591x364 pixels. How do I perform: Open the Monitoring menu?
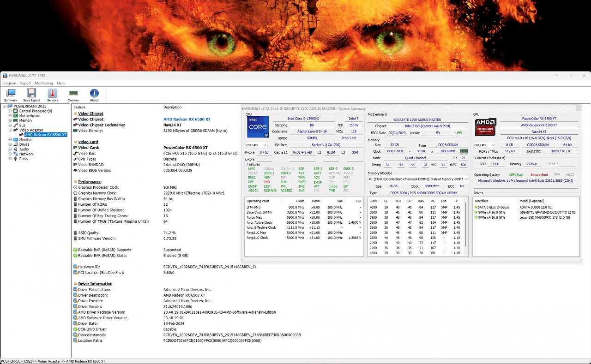pyautogui.click(x=44, y=84)
